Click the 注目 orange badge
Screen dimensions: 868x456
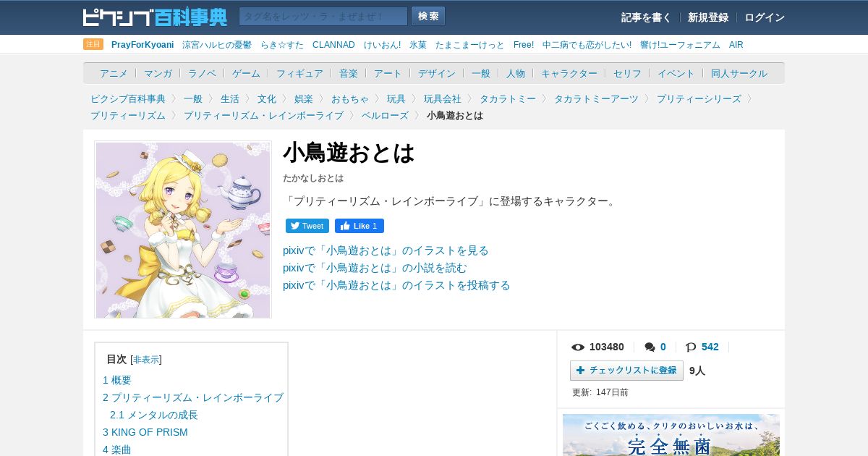click(x=93, y=44)
